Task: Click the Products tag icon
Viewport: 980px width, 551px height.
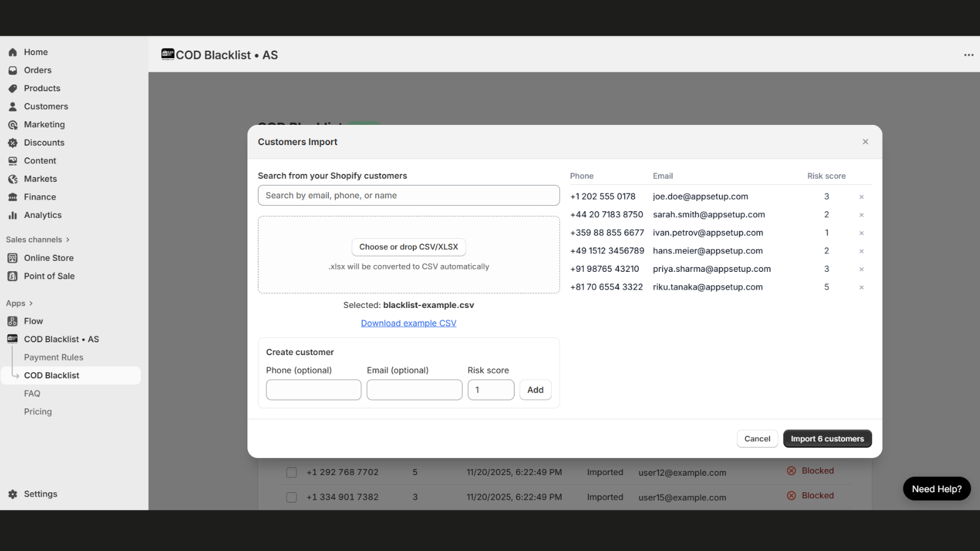Action: (13, 89)
